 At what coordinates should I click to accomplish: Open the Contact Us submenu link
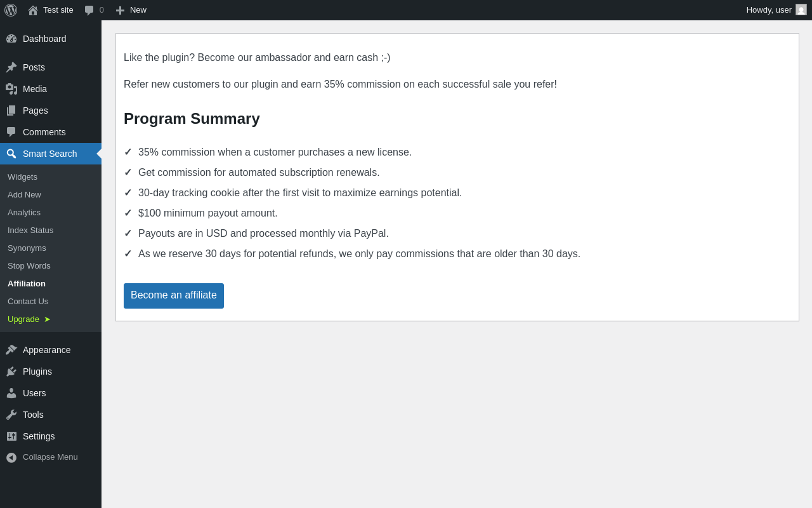(28, 302)
